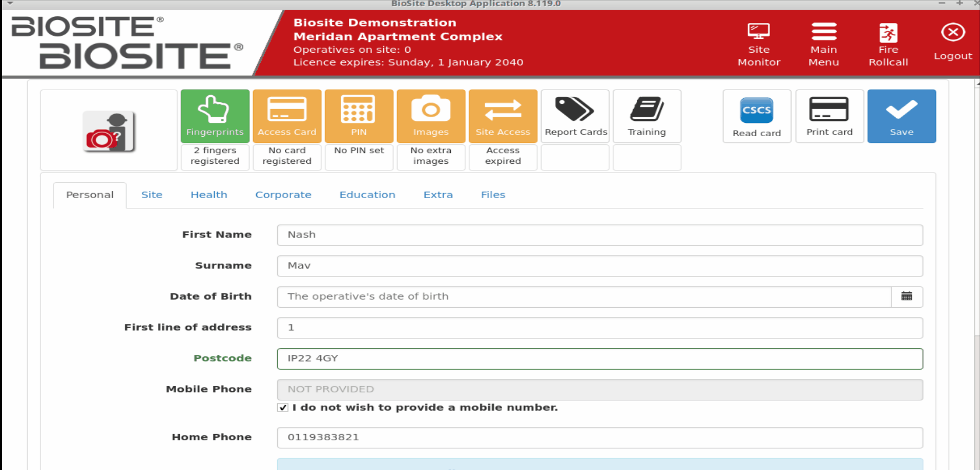
Task: Click the Home Phone field
Action: 600,438
